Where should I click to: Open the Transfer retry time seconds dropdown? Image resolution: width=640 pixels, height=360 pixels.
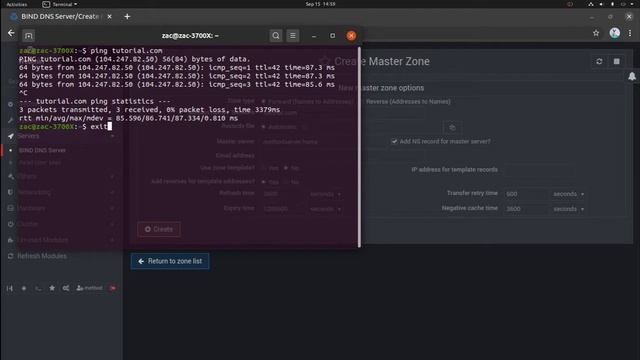[x=569, y=194]
